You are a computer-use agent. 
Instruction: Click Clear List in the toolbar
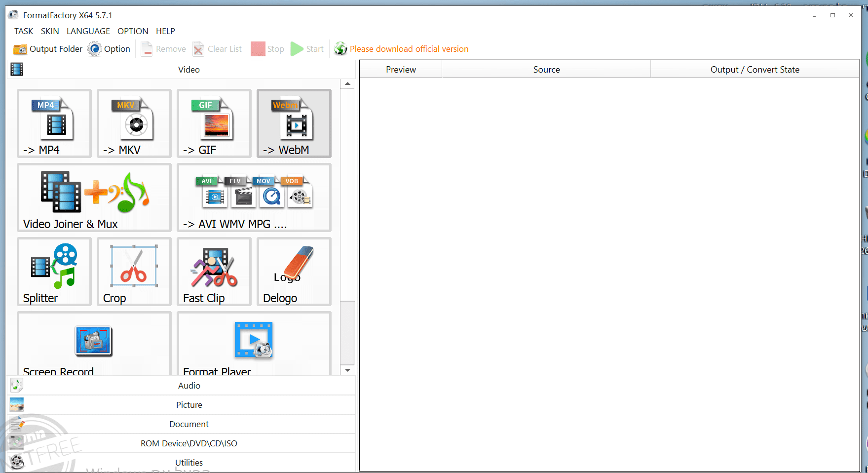pos(217,49)
